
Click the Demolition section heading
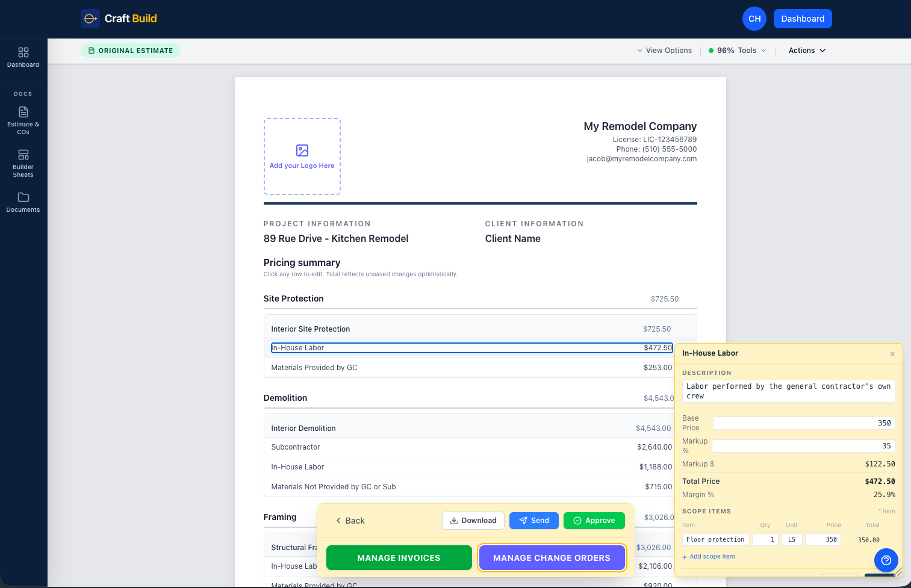[x=285, y=398]
